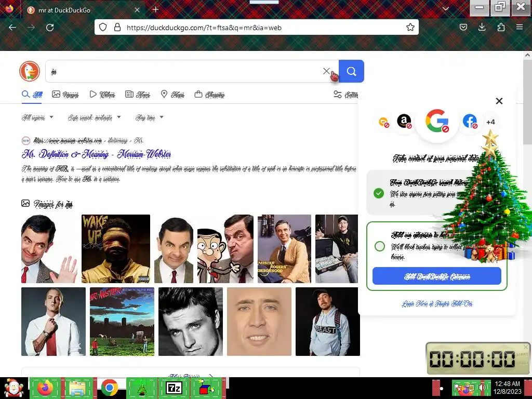Open the Firefox hamburger menu
This screenshot has height=399, width=532.
520,27
